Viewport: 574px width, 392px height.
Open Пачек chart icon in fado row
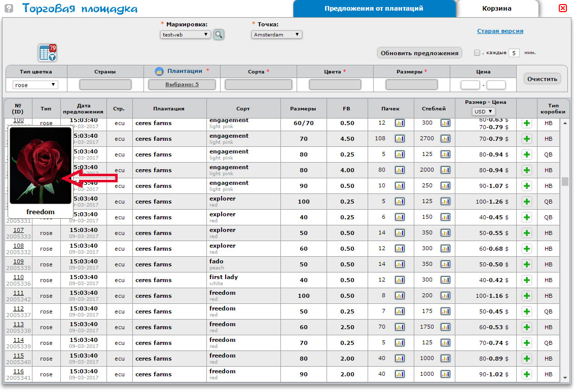pos(400,264)
